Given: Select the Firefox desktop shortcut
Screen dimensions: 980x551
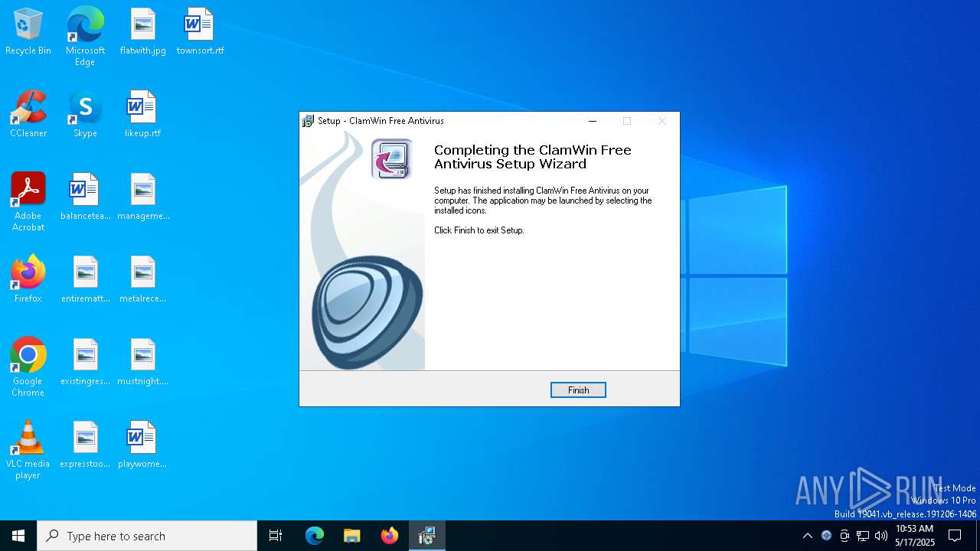Looking at the screenshot, I should [x=28, y=280].
